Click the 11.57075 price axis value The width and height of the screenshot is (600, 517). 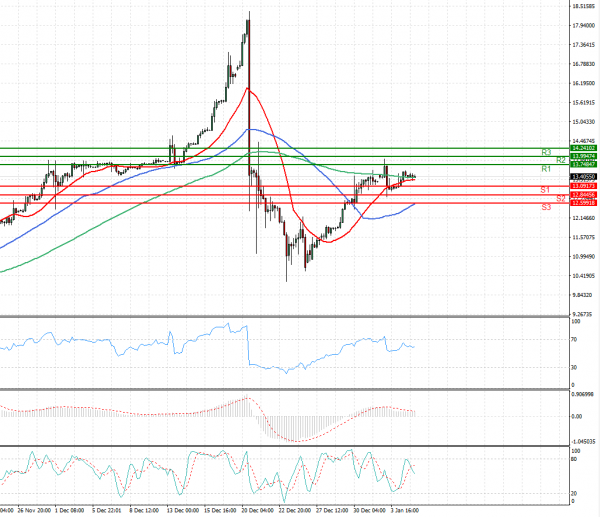pyautogui.click(x=584, y=237)
